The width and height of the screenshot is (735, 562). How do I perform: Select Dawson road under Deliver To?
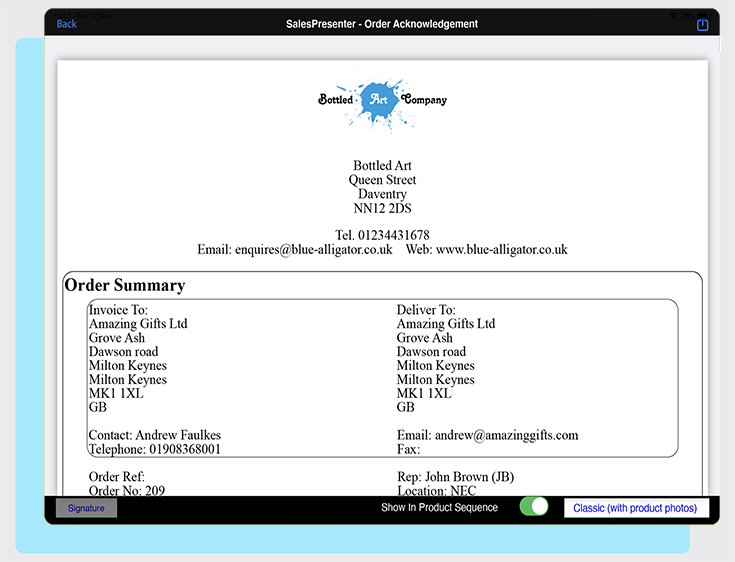(431, 352)
